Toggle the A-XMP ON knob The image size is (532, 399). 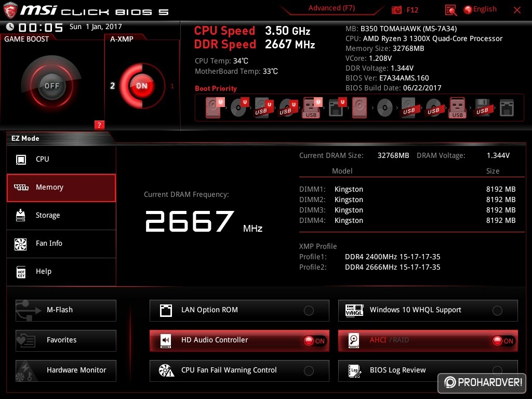click(x=142, y=86)
